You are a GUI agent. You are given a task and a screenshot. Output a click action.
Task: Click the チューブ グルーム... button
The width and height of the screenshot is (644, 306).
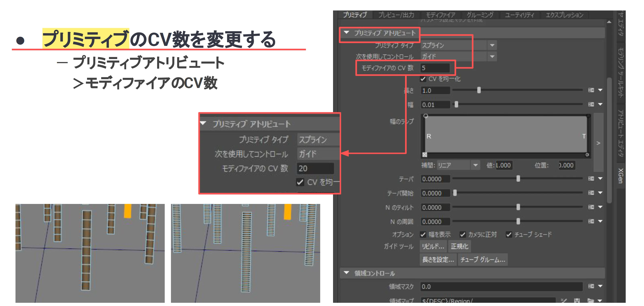[x=483, y=260]
